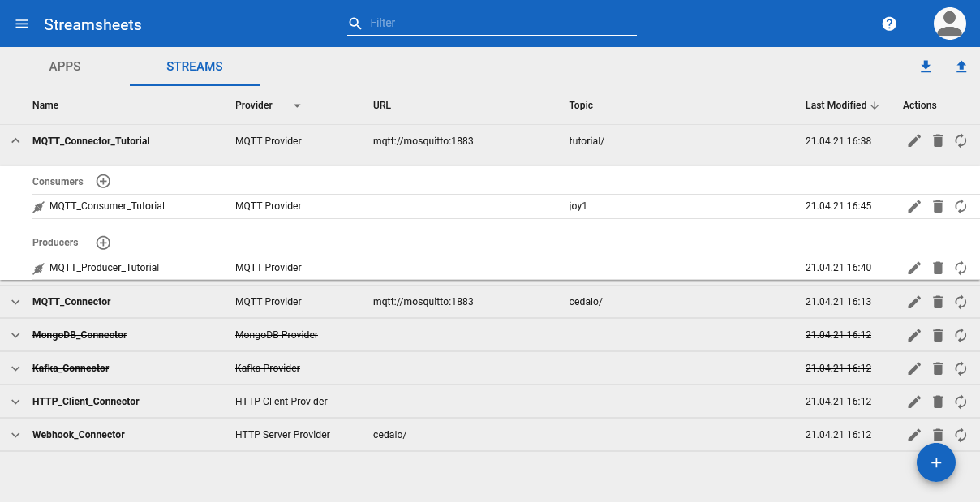Open the user account avatar
Viewport: 980px width, 503px height.
(x=950, y=24)
